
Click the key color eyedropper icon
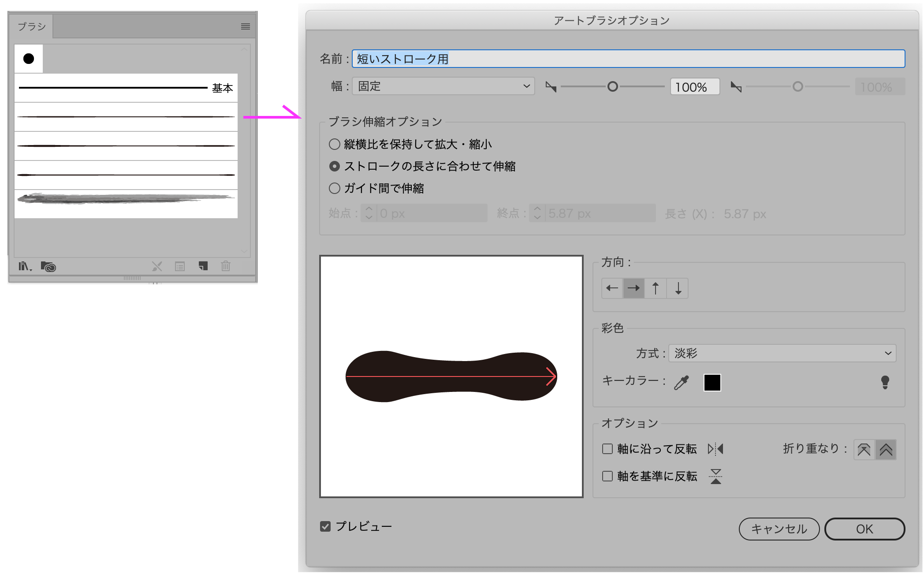pyautogui.click(x=681, y=382)
